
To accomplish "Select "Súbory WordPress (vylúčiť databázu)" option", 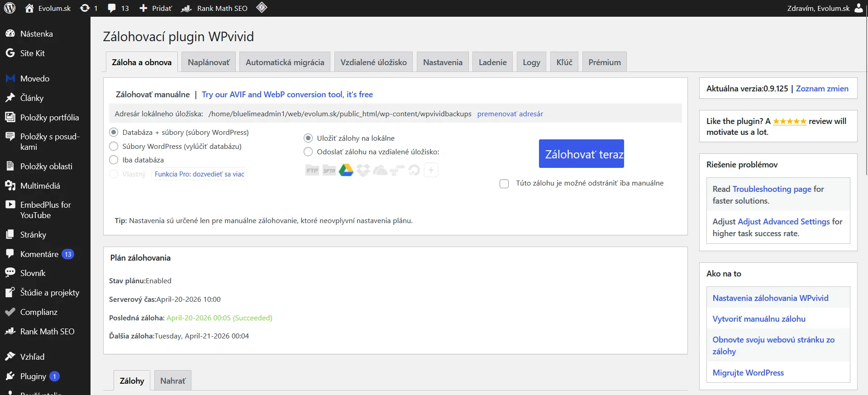I will pos(114,146).
